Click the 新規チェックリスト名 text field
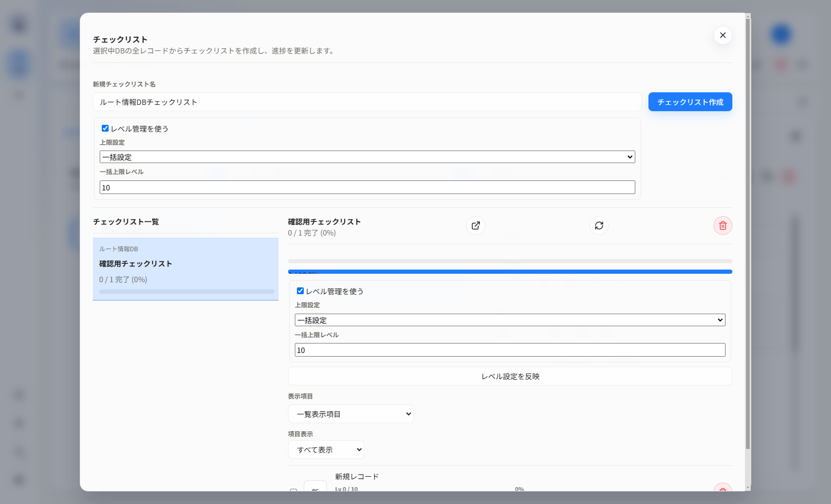This screenshot has width=831, height=504. [x=367, y=102]
